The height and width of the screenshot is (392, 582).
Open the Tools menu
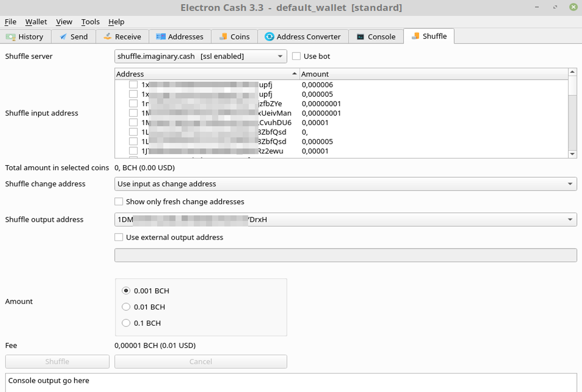coord(90,22)
